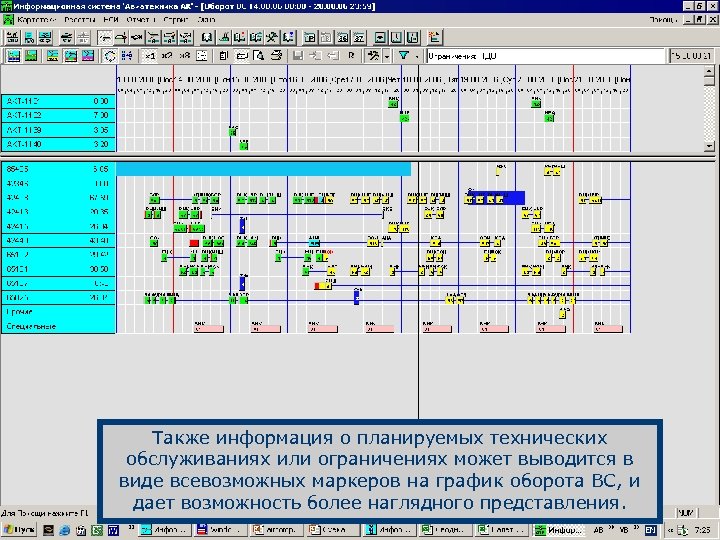Open the dropdown arrow beside the tools icon
This screenshot has height=540, width=720.
point(387,56)
